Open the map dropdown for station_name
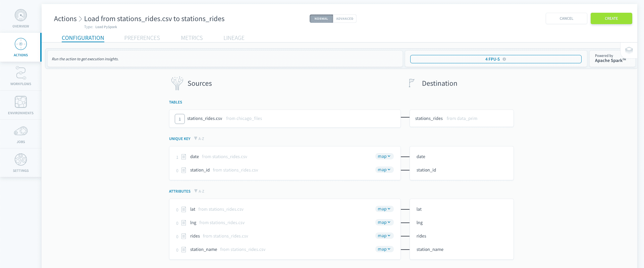Screen dimensions: 644x268 [384, 249]
